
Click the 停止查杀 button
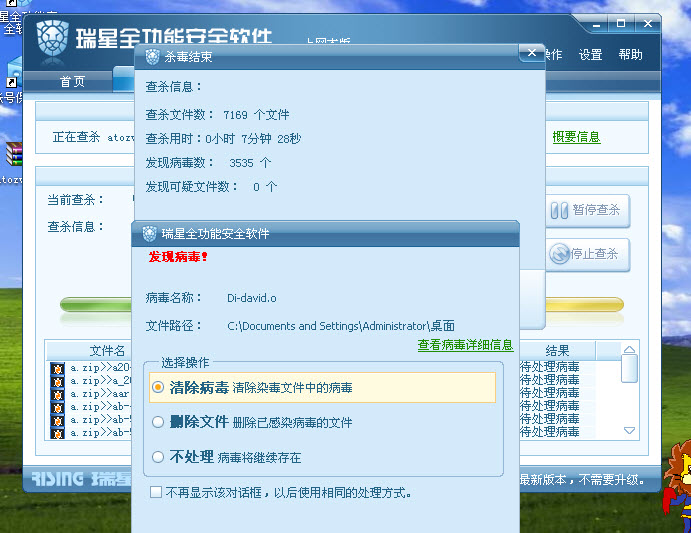pyautogui.click(x=588, y=254)
